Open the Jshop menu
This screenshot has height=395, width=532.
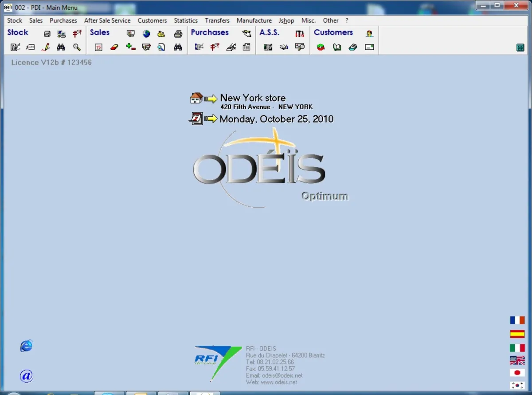click(x=286, y=20)
